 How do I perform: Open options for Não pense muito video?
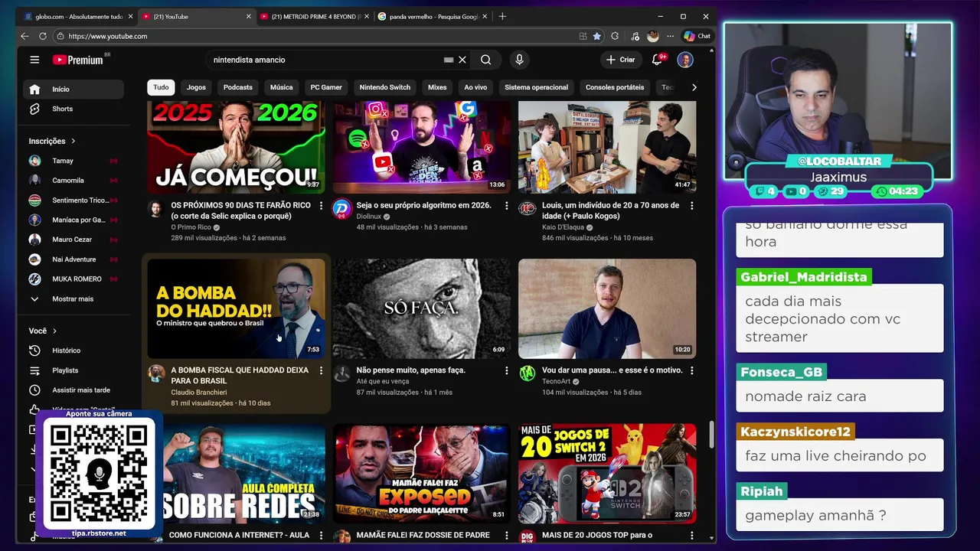506,370
